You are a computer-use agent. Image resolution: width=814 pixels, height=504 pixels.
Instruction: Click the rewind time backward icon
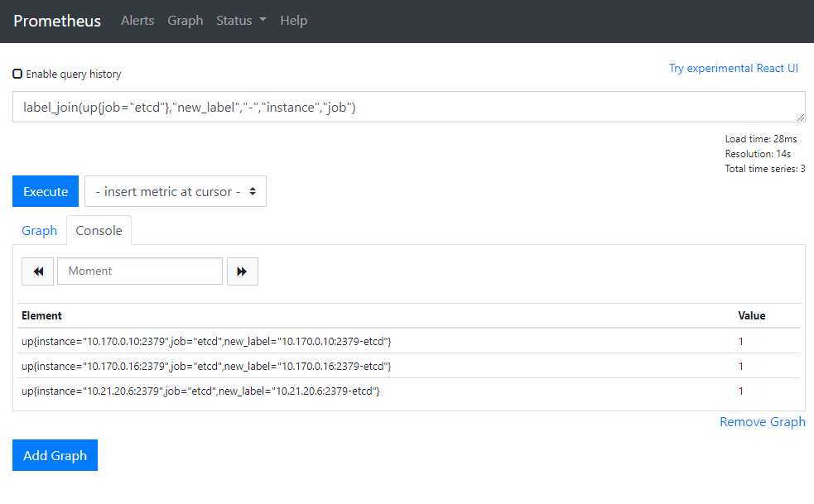pyautogui.click(x=37, y=271)
